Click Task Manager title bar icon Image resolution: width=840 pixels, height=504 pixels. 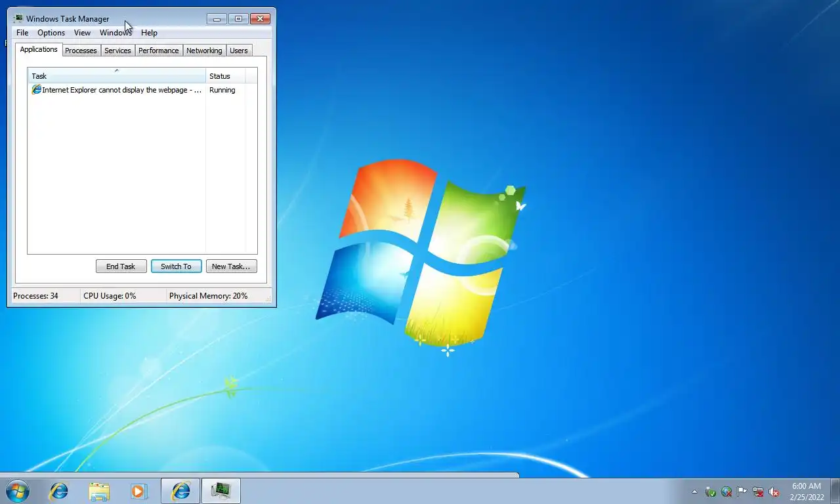(18, 18)
